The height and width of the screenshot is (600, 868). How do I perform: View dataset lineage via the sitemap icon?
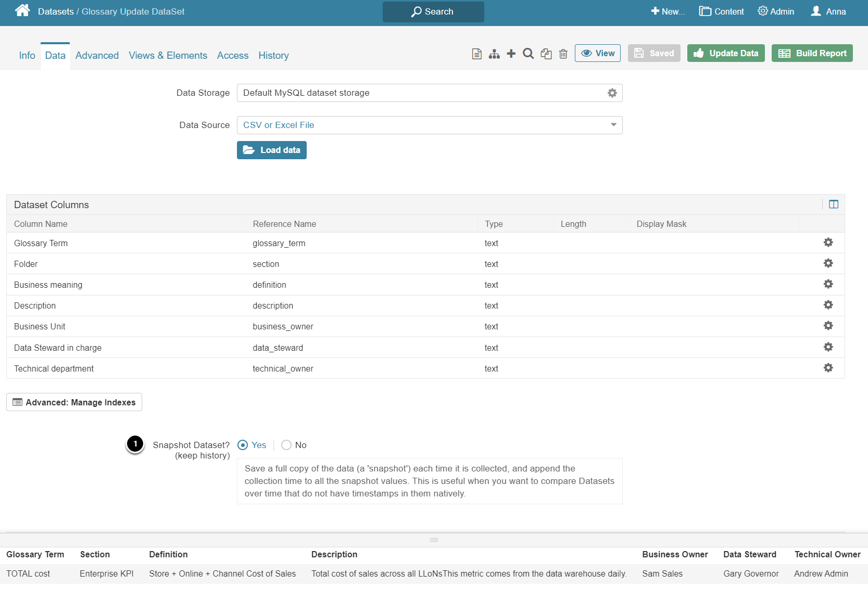point(494,53)
